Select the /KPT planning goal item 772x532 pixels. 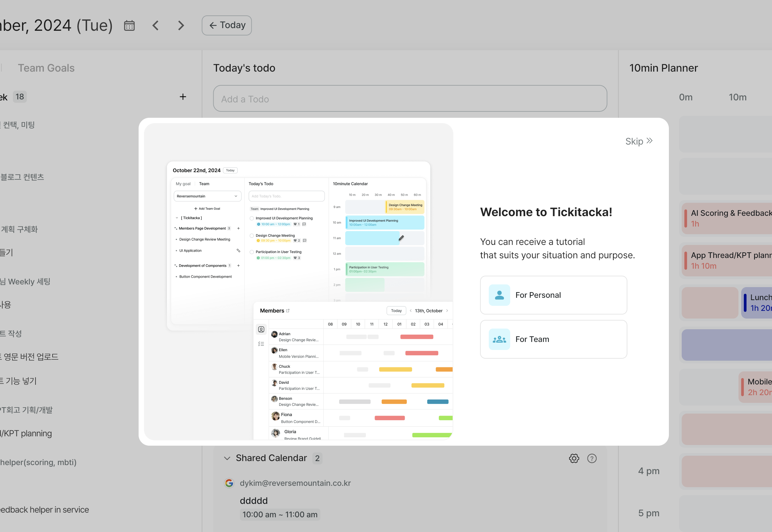[26, 433]
